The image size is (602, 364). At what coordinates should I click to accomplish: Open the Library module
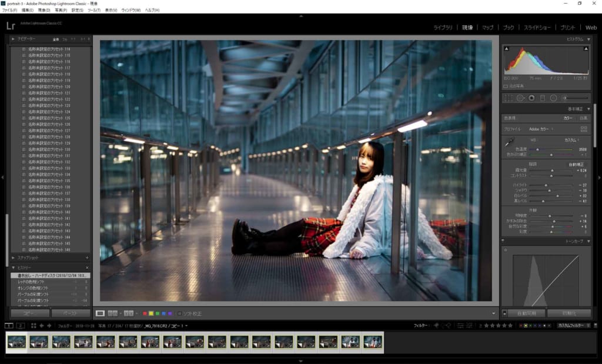pyautogui.click(x=443, y=27)
